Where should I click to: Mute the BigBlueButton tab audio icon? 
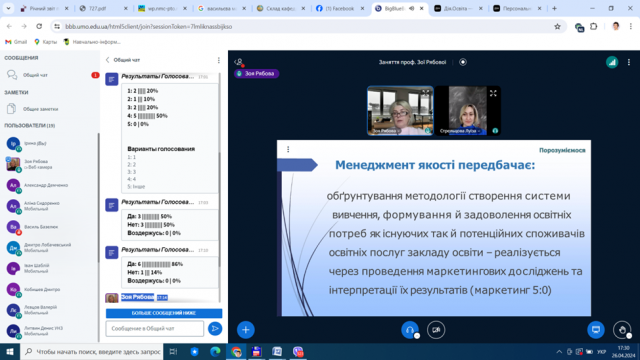411,8
